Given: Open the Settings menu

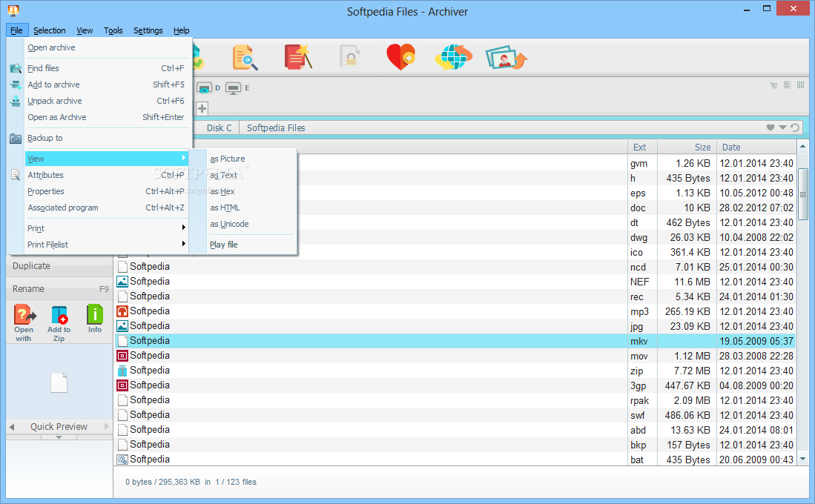Looking at the screenshot, I should (x=148, y=30).
